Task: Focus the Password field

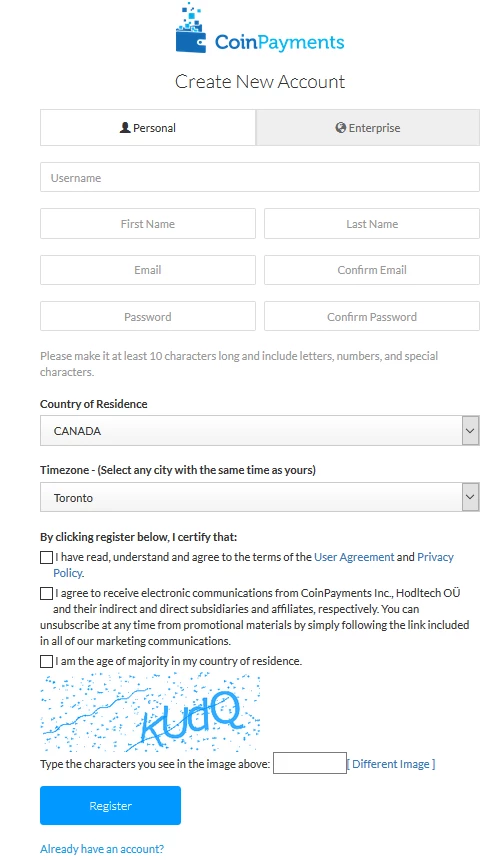Action: [148, 317]
